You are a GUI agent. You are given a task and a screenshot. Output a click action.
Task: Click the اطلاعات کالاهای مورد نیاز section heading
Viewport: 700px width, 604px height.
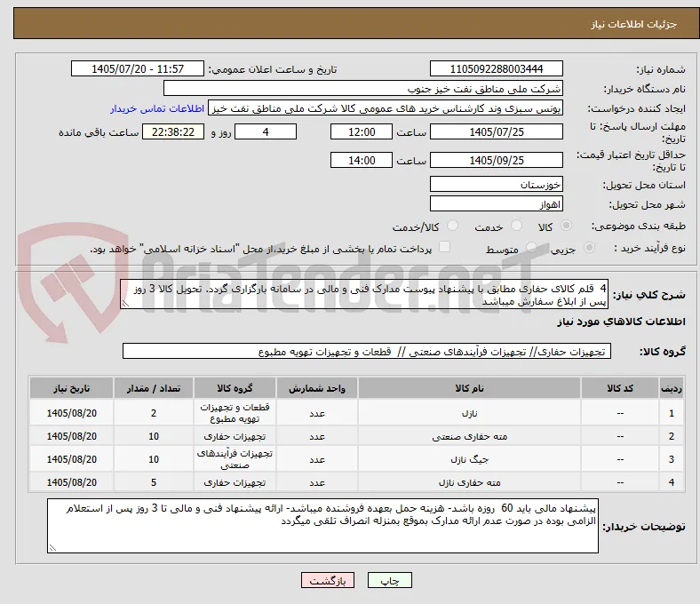click(x=621, y=322)
